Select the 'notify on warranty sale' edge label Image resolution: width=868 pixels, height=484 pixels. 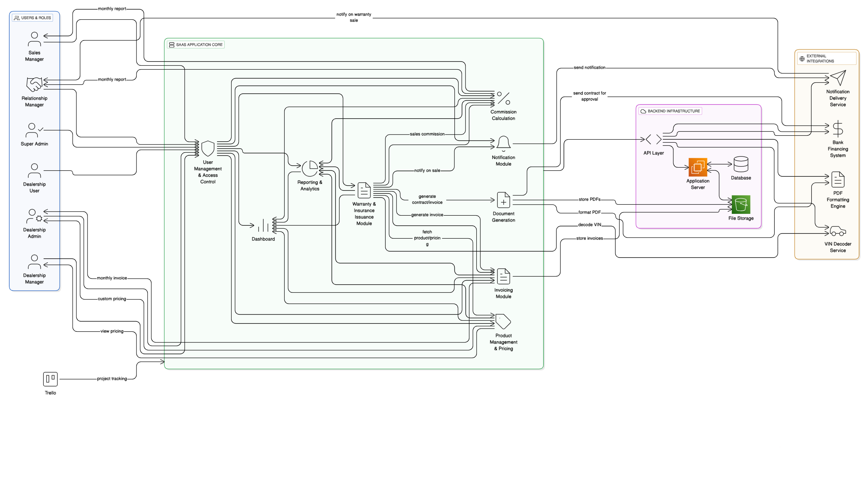pos(354,17)
